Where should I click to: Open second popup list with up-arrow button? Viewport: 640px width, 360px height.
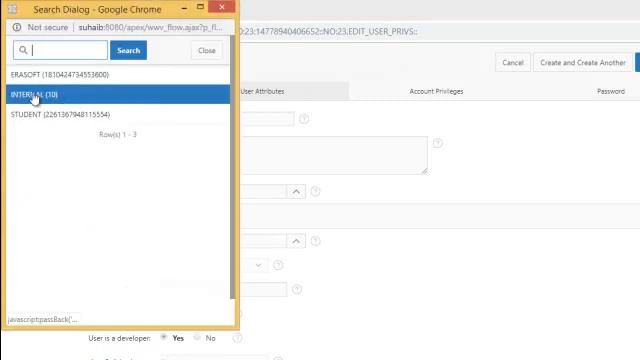point(296,241)
